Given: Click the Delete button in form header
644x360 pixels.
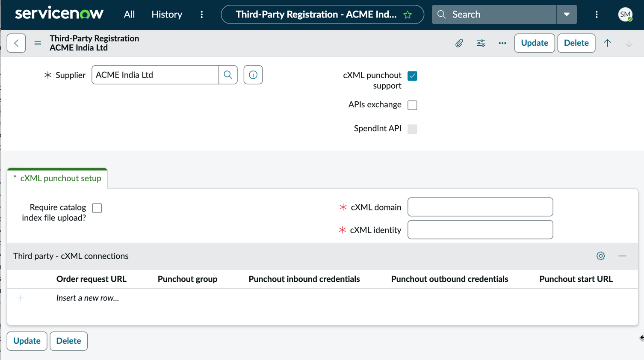Looking at the screenshot, I should pos(576,43).
